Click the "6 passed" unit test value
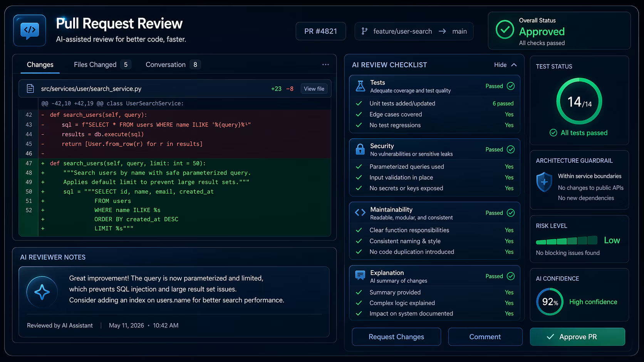The width and height of the screenshot is (644, 362). [503, 103]
